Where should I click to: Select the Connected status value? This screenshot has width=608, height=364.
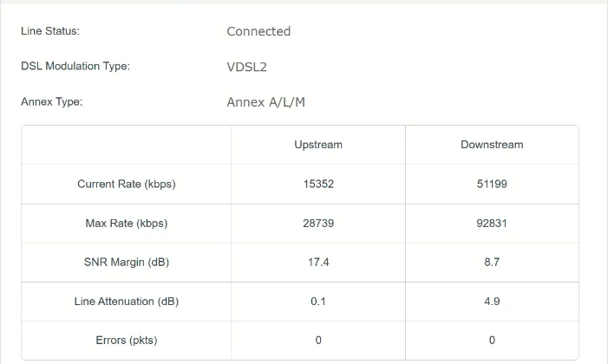[x=258, y=31]
